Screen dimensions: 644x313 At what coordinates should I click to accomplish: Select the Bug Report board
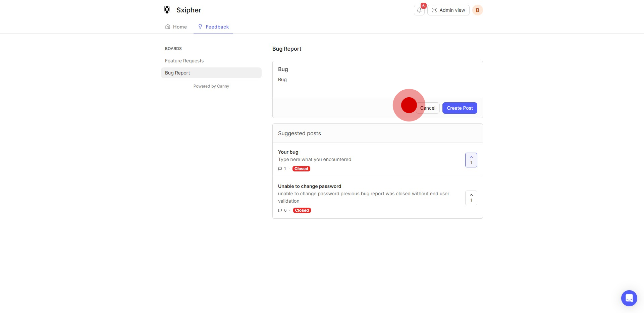click(x=177, y=73)
